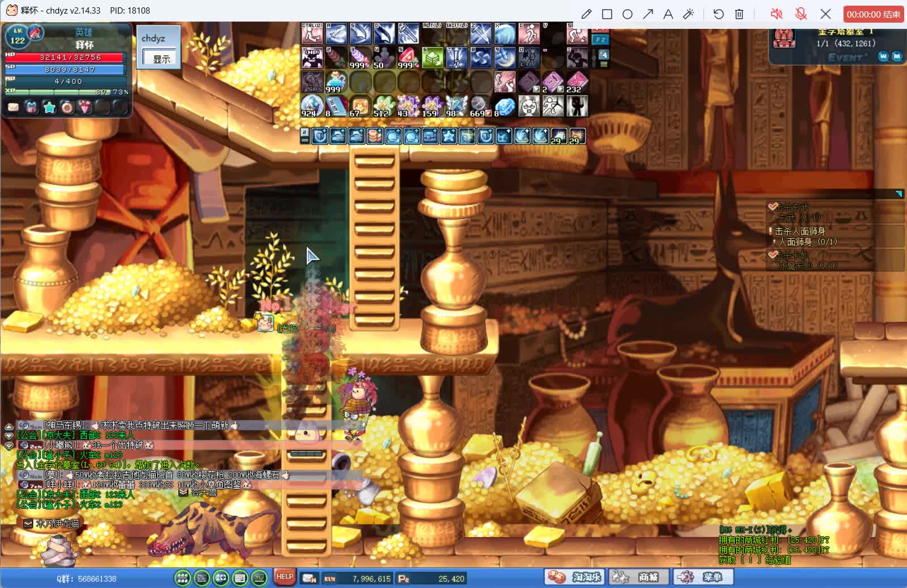This screenshot has height=588, width=907.
Task: Click the W button next to EVENT
Action: click(883, 56)
